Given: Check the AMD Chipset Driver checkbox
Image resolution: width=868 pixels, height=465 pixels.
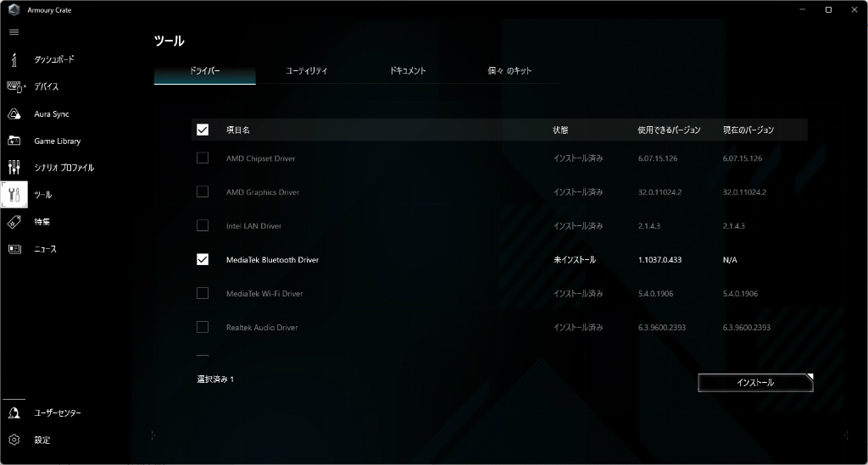Looking at the screenshot, I should [203, 158].
